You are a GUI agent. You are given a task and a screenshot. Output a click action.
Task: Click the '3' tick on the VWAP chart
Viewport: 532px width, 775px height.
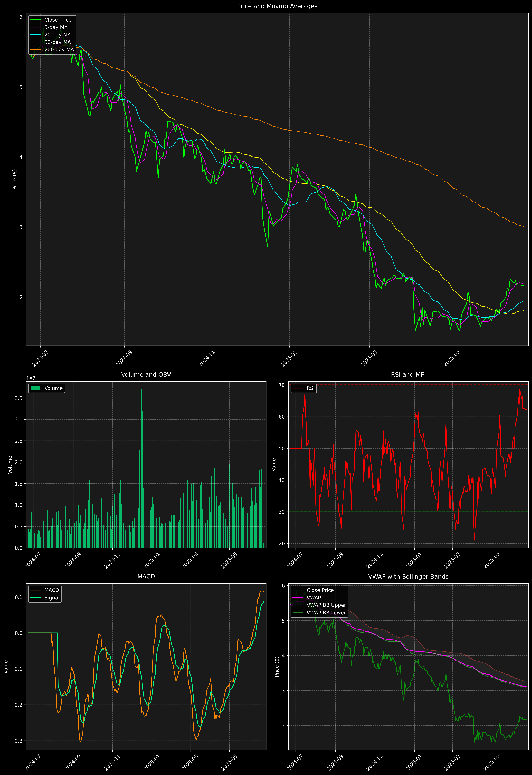coord(283,691)
